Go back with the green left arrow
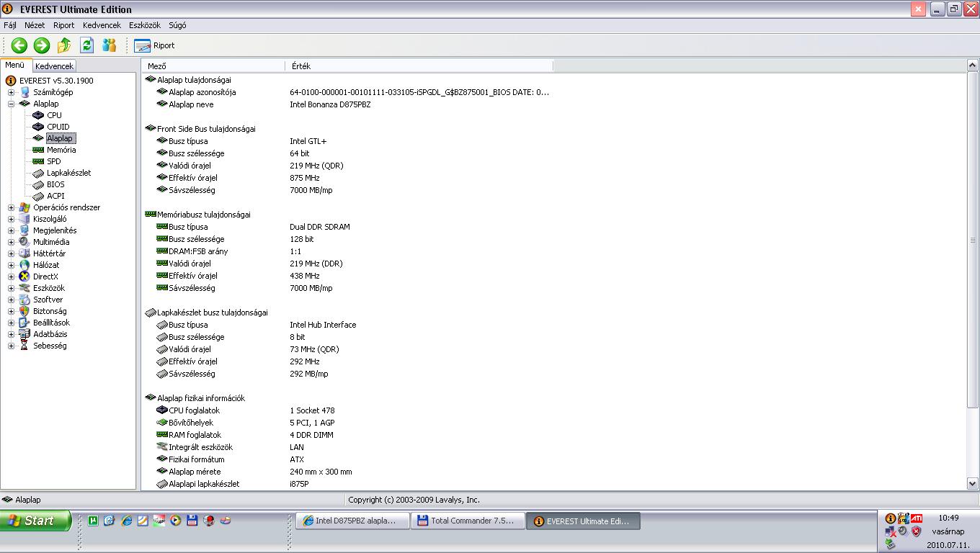This screenshot has width=980, height=553. [19, 45]
